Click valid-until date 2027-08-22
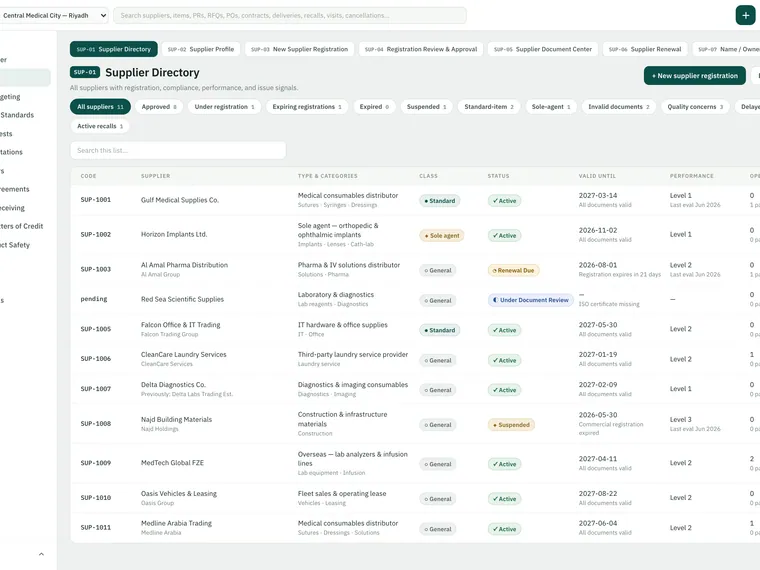This screenshot has width=760, height=570. pyautogui.click(x=598, y=494)
